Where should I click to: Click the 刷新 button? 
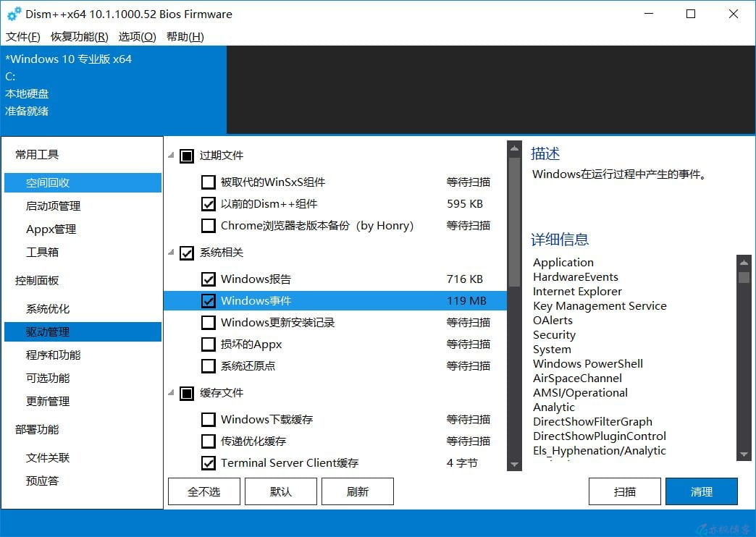[x=358, y=491]
